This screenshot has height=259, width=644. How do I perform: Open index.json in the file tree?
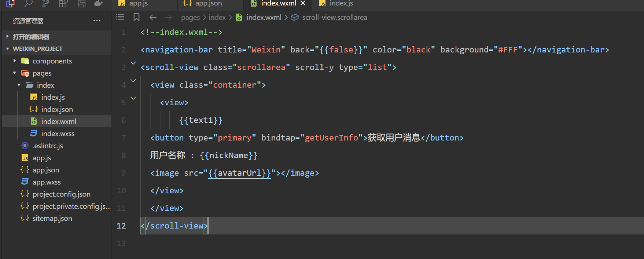tap(57, 109)
